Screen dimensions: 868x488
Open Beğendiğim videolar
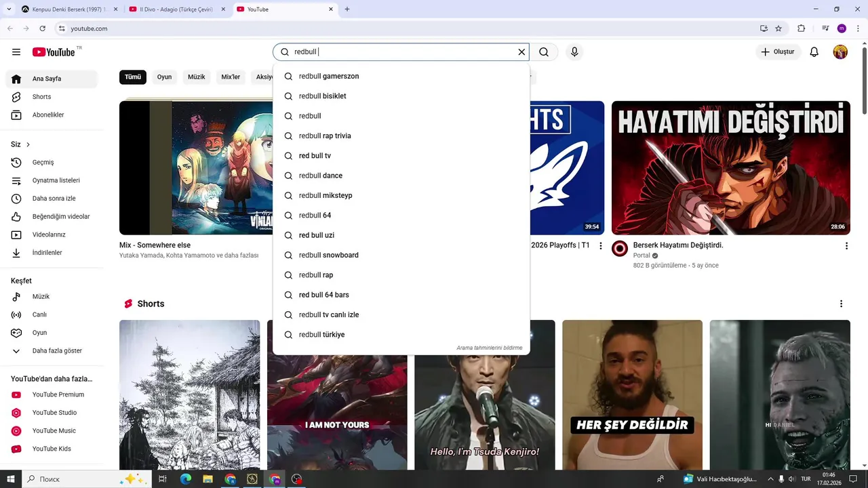[x=52, y=217]
